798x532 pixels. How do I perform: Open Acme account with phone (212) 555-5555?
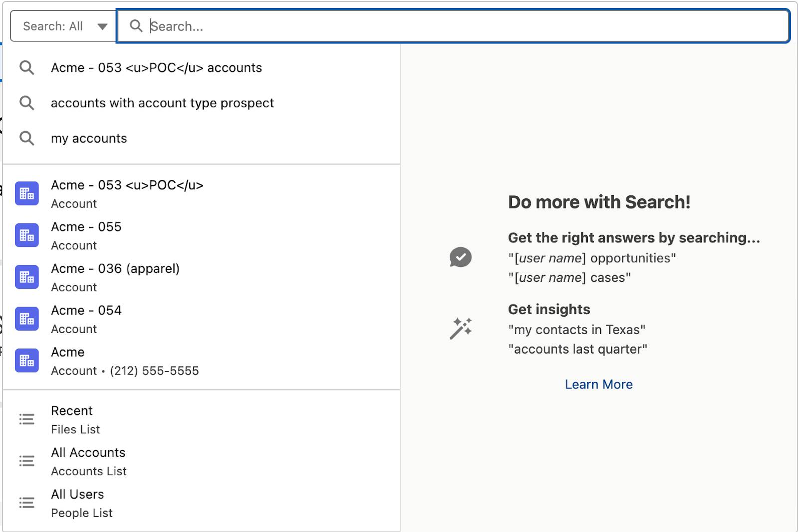201,361
